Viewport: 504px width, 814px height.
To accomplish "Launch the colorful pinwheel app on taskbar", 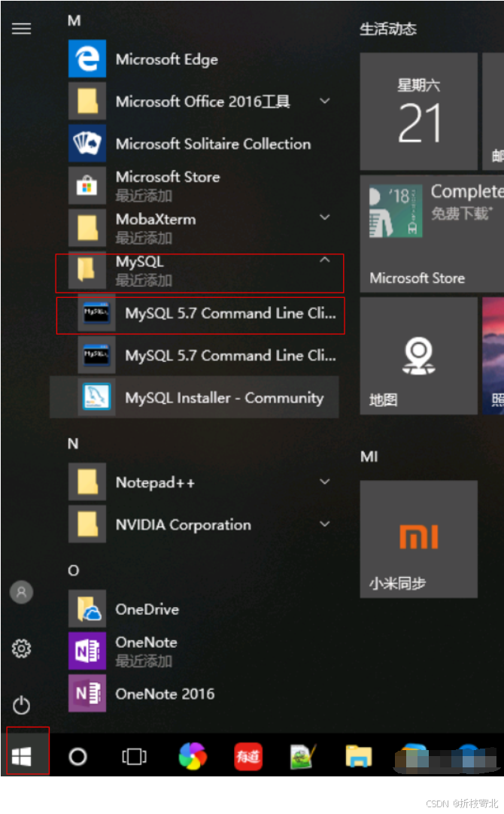I will pos(193,756).
